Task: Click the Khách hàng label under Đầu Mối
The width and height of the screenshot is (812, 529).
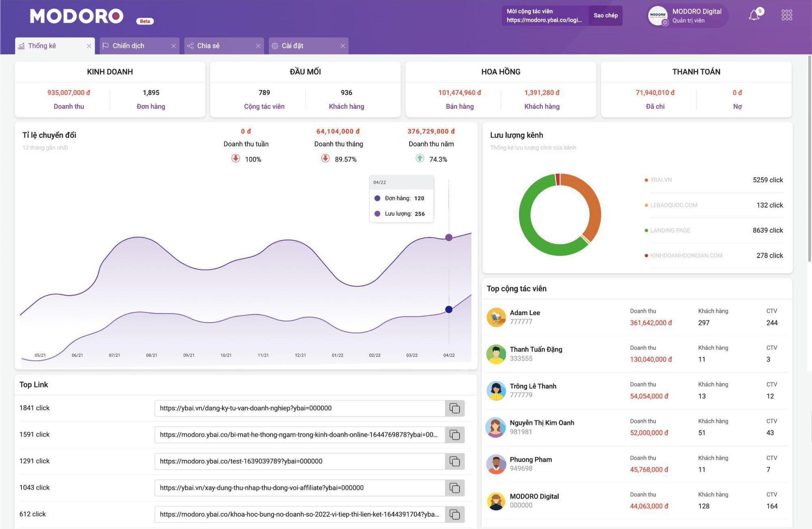Action: pos(346,106)
